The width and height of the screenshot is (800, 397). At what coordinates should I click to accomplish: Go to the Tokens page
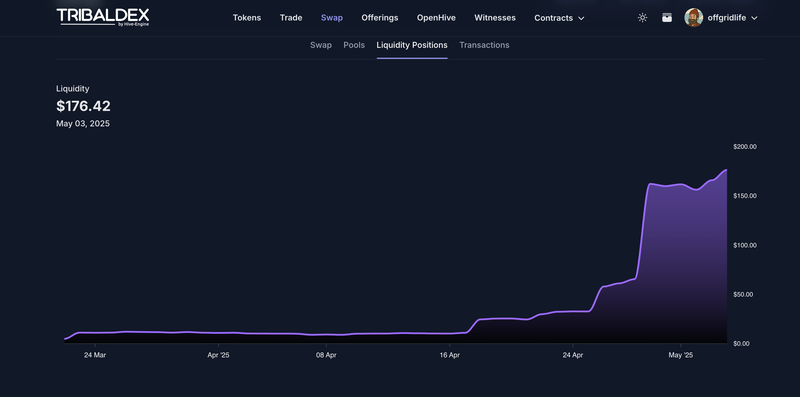tap(247, 18)
